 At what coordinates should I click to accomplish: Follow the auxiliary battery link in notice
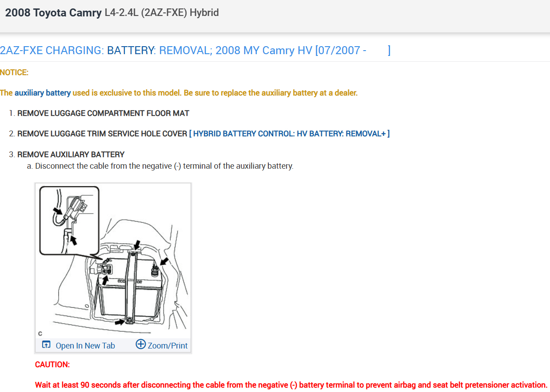tap(43, 93)
